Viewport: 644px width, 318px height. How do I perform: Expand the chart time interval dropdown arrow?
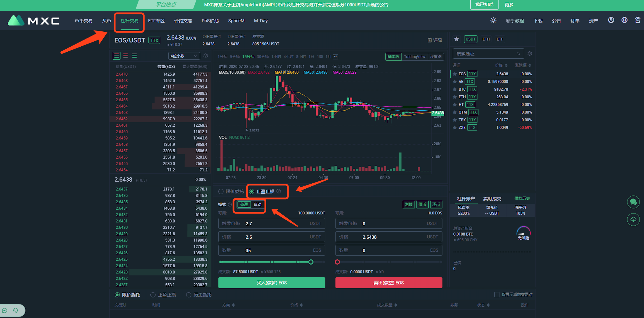335,57
